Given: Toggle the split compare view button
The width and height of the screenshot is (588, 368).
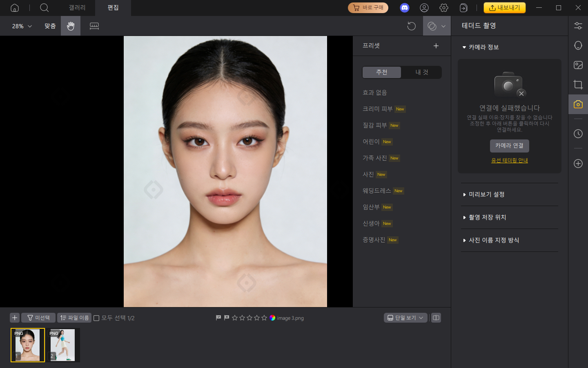Looking at the screenshot, I should pyautogui.click(x=436, y=318).
